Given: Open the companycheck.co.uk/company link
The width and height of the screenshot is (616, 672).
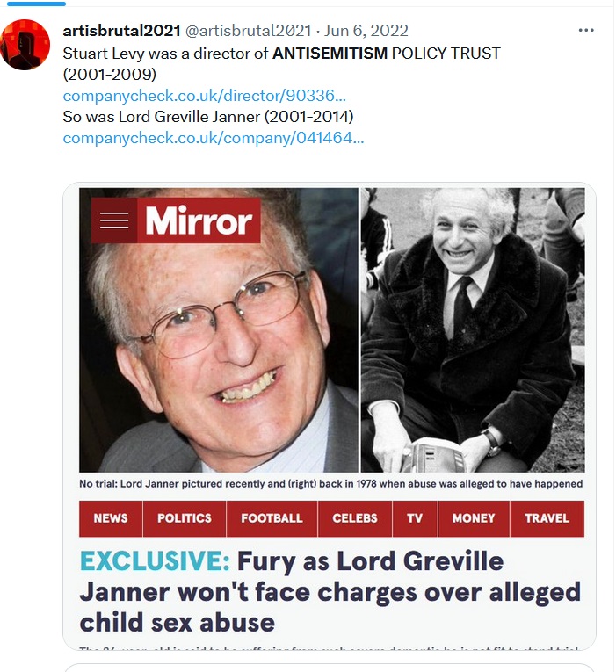Looking at the screenshot, I should pyautogui.click(x=213, y=138).
